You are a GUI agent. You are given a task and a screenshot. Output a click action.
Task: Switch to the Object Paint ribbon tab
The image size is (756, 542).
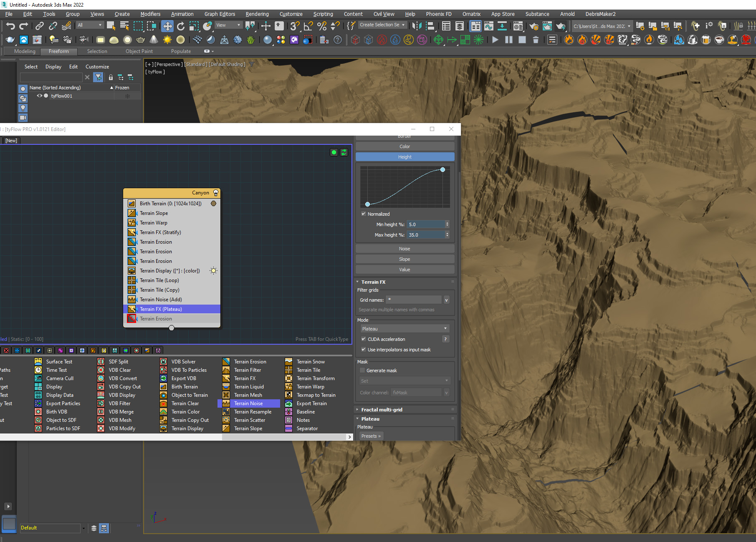pos(139,51)
